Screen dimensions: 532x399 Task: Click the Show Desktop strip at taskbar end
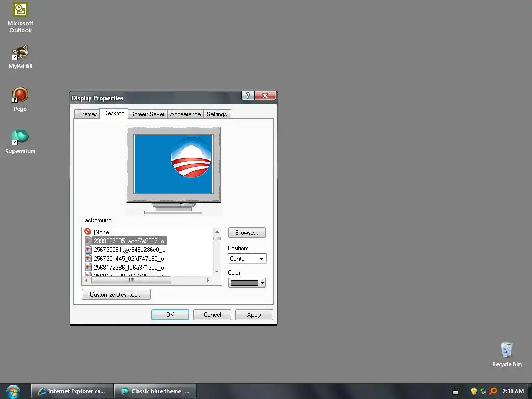(529, 391)
